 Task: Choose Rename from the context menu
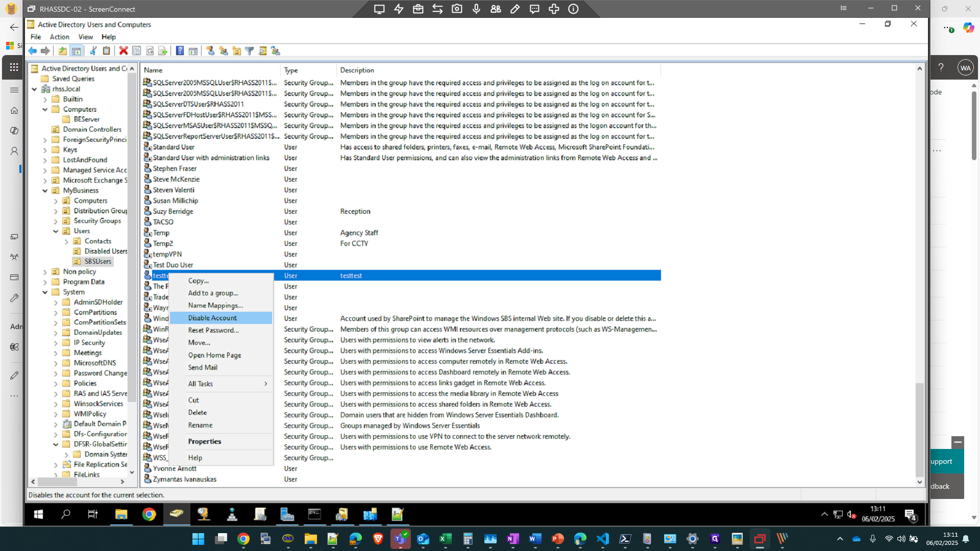[221, 425]
